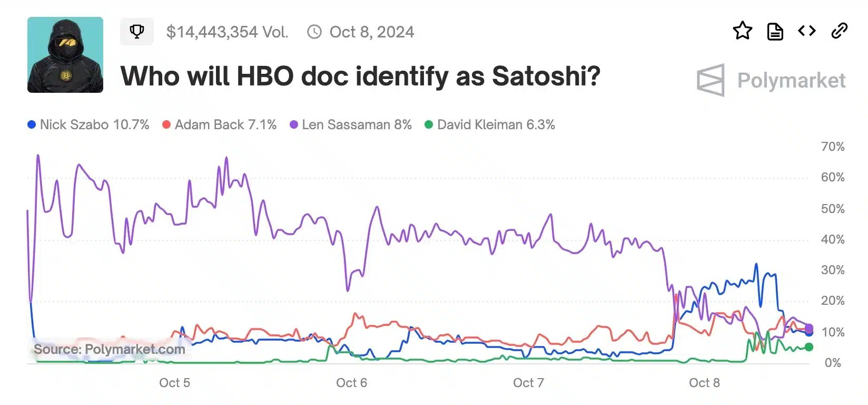The height and width of the screenshot is (405, 868).
Task: Select the Oct 8, 2024 date label
Action: pos(372,32)
